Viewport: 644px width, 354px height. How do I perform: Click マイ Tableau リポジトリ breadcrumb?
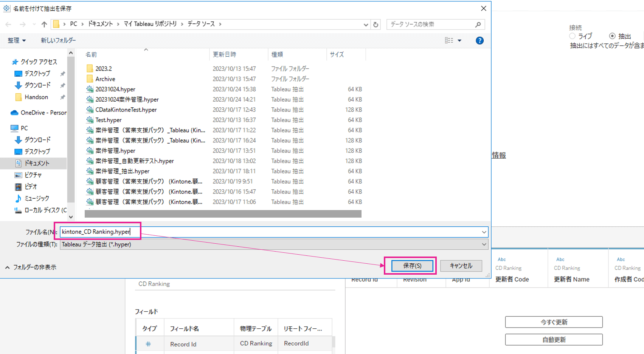click(150, 24)
